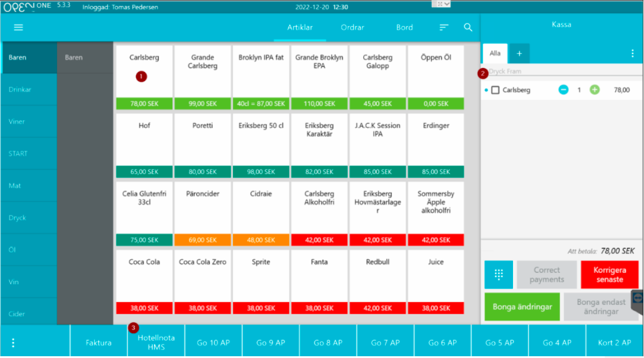This screenshot has width=644, height=358.
Task: Open the Dryck category
Action: pos(29,218)
